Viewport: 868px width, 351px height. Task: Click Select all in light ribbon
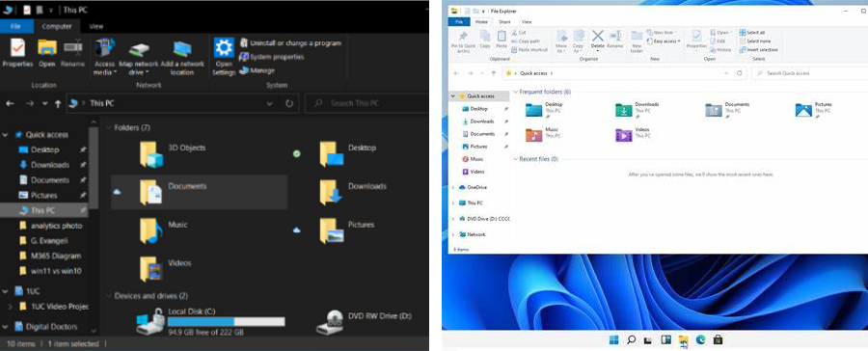click(x=751, y=33)
